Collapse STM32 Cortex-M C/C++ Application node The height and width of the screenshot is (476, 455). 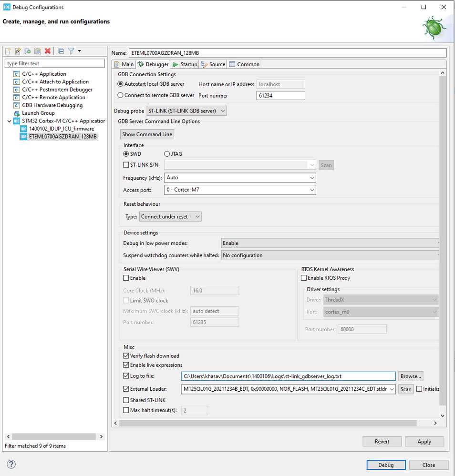9,121
